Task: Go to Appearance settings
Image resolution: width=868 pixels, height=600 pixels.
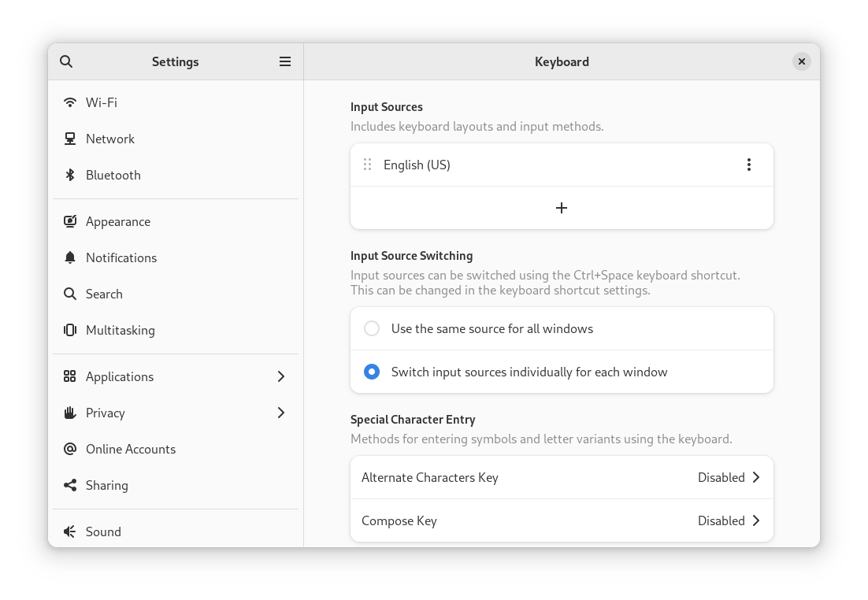Action: (176, 221)
